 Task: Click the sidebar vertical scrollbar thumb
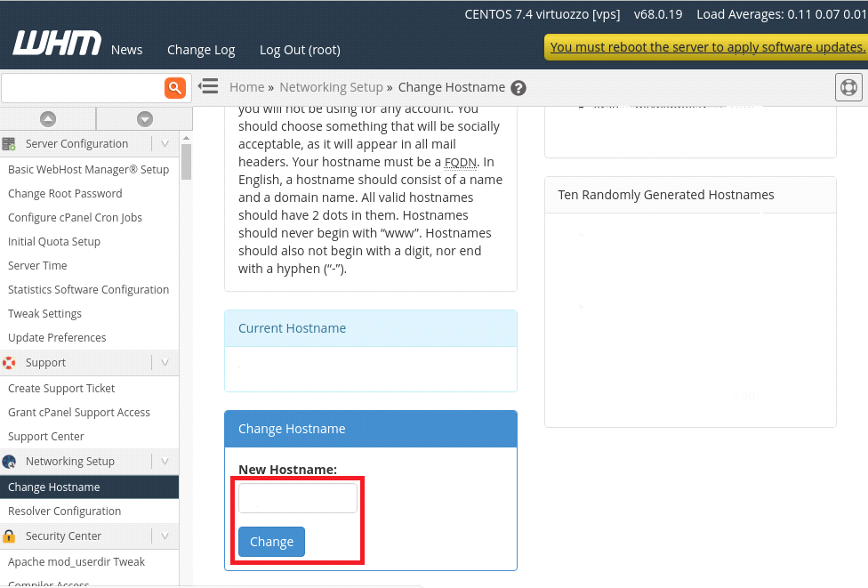pyautogui.click(x=186, y=162)
